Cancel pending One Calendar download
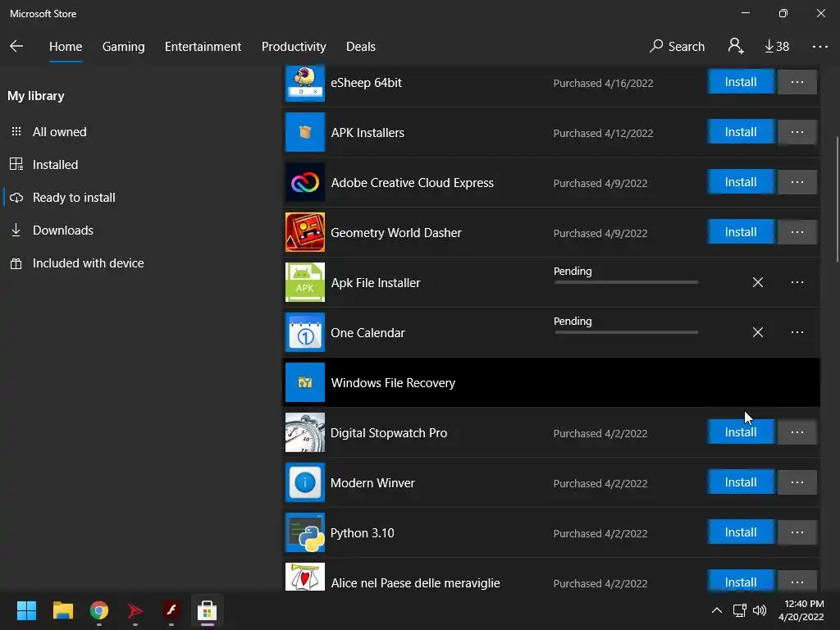The height and width of the screenshot is (630, 840). (757, 332)
